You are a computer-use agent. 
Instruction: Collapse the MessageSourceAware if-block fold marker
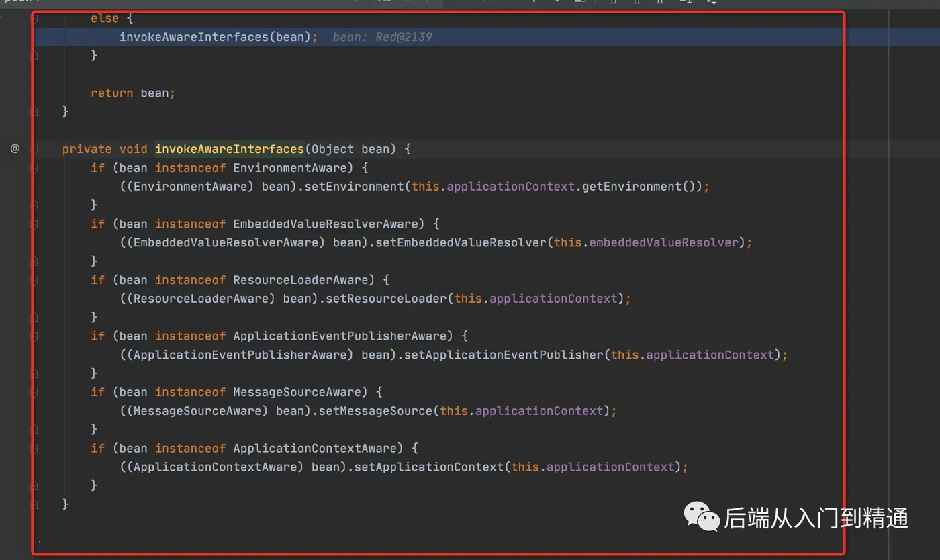click(34, 392)
